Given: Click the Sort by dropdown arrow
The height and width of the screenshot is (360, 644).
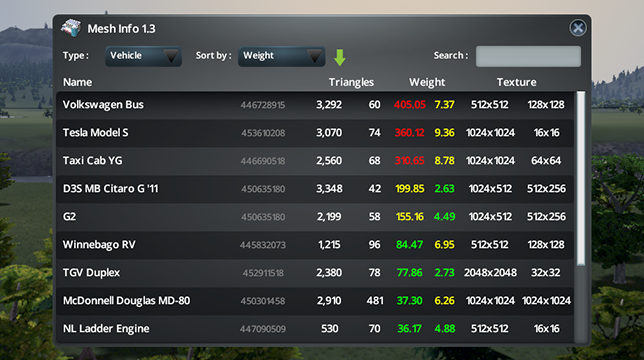Looking at the screenshot, I should [x=314, y=57].
